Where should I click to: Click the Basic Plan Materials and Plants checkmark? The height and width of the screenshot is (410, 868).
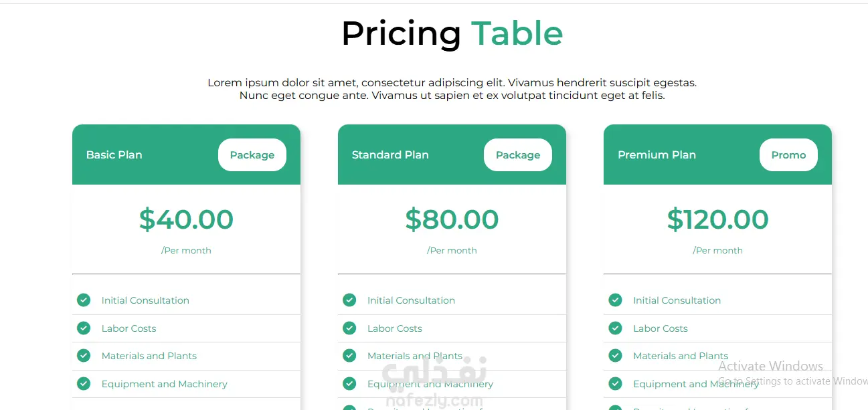pos(84,356)
